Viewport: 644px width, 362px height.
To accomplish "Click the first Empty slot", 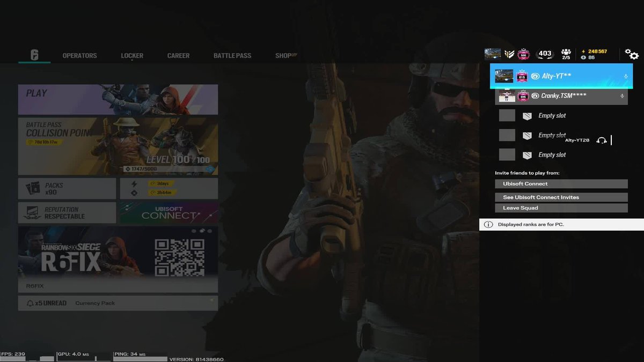I will tap(561, 115).
